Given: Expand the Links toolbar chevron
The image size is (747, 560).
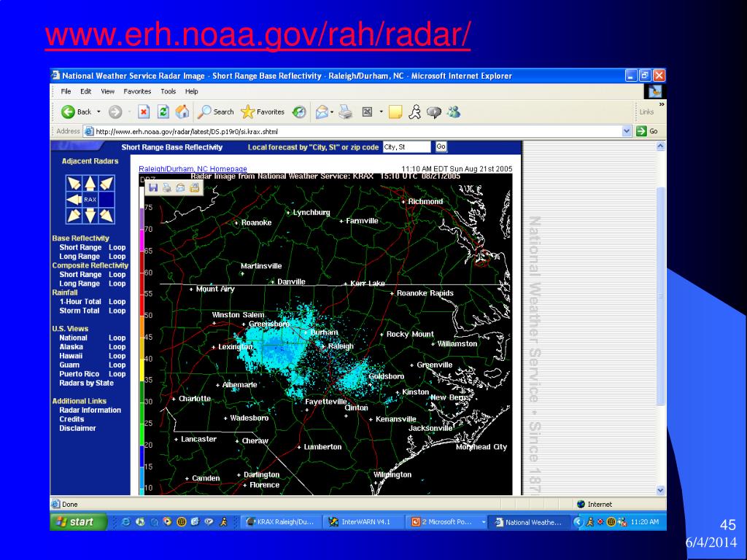Looking at the screenshot, I should click(661, 104).
